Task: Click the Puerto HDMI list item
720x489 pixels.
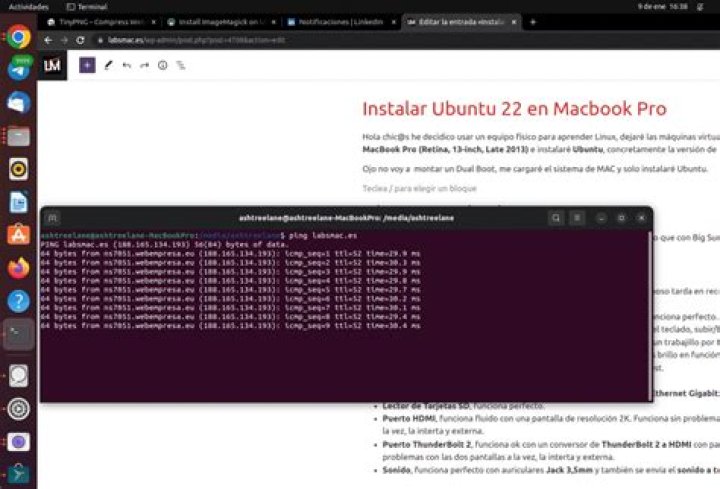Action: coord(551,425)
